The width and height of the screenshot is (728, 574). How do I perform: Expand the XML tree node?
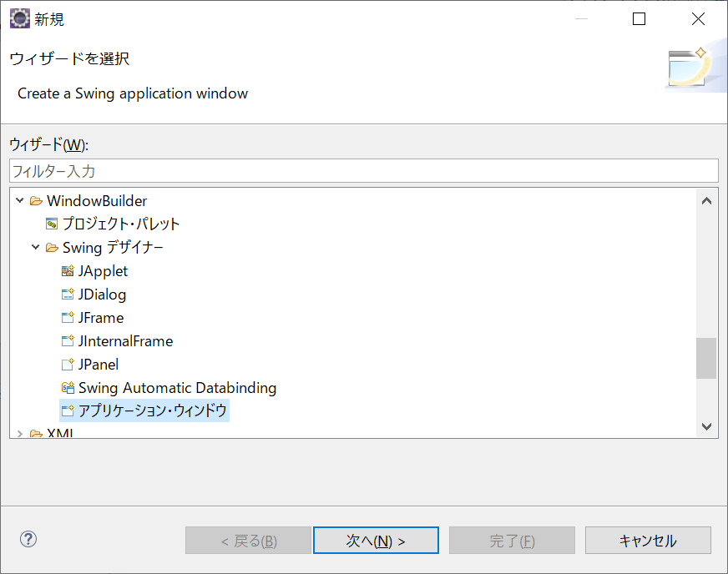(x=19, y=433)
